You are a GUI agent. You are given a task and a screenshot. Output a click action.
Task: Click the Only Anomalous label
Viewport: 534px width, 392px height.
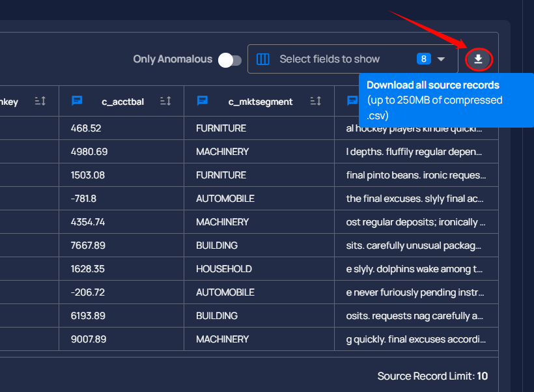(x=173, y=59)
